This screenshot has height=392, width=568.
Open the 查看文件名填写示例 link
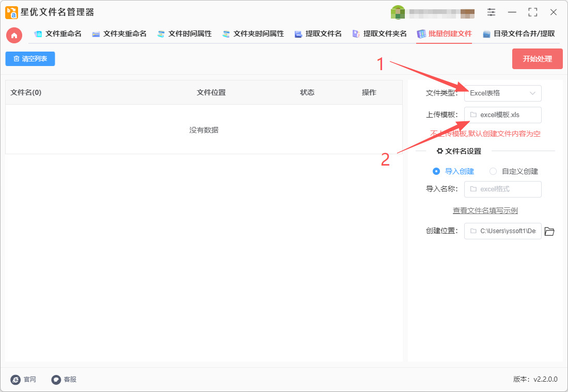click(x=485, y=210)
